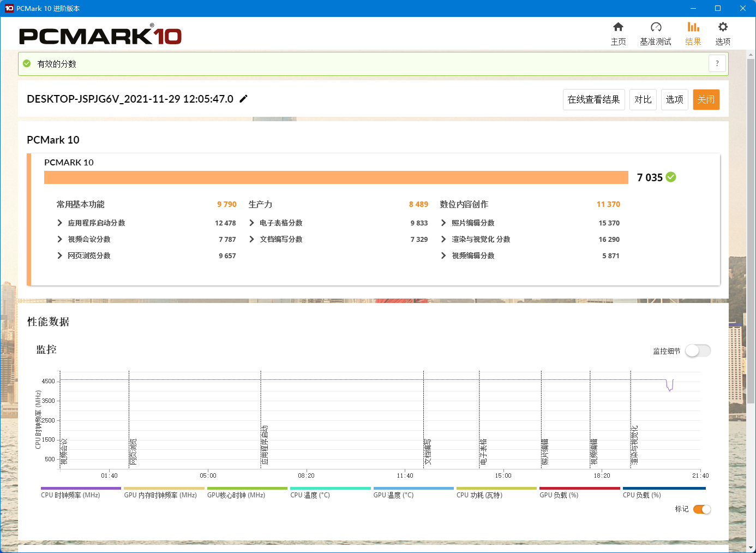Click the question mark help button
This screenshot has width=756, height=553.
click(717, 63)
